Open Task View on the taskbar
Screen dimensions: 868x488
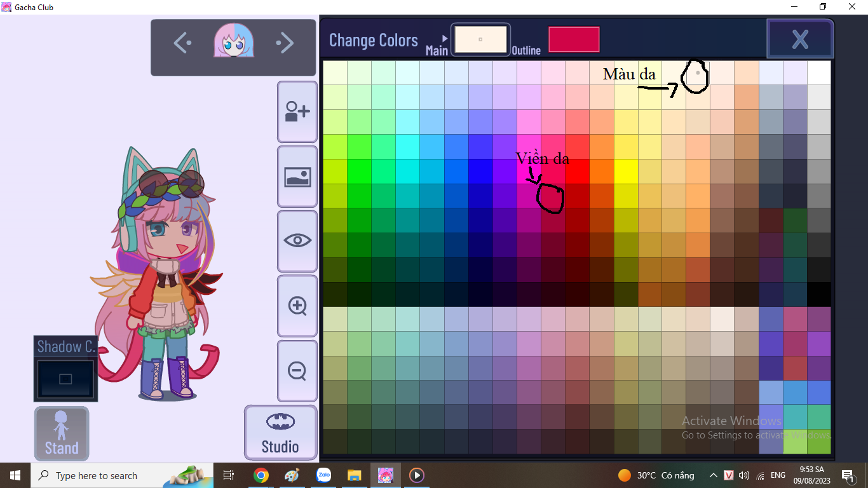229,475
